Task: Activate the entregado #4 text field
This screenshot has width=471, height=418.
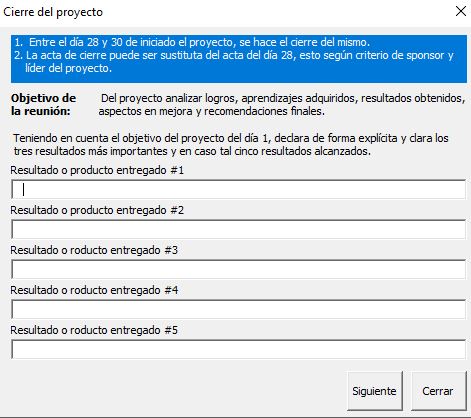Action: click(238, 309)
